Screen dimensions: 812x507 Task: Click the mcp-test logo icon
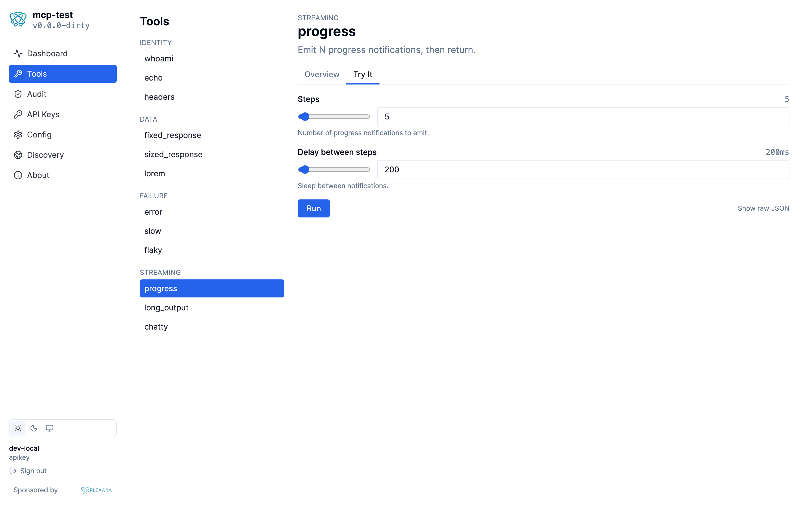[18, 19]
